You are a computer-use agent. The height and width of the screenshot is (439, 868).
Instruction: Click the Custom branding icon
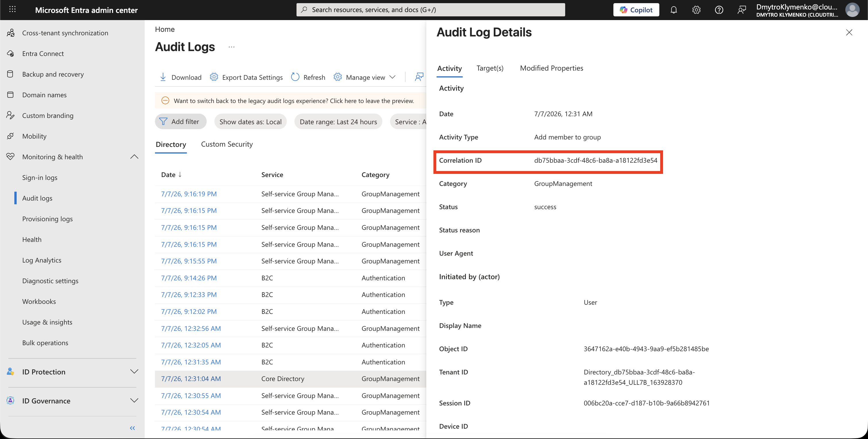[10, 115]
